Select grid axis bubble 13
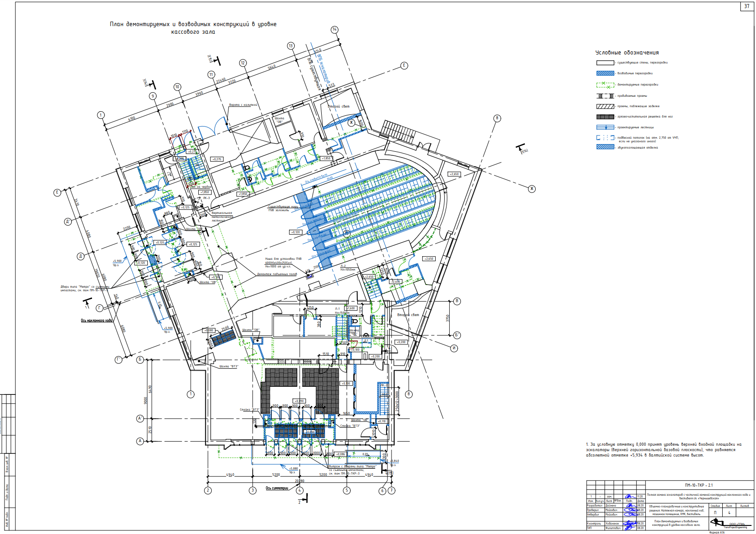This screenshot has height=534, width=756. point(291,46)
